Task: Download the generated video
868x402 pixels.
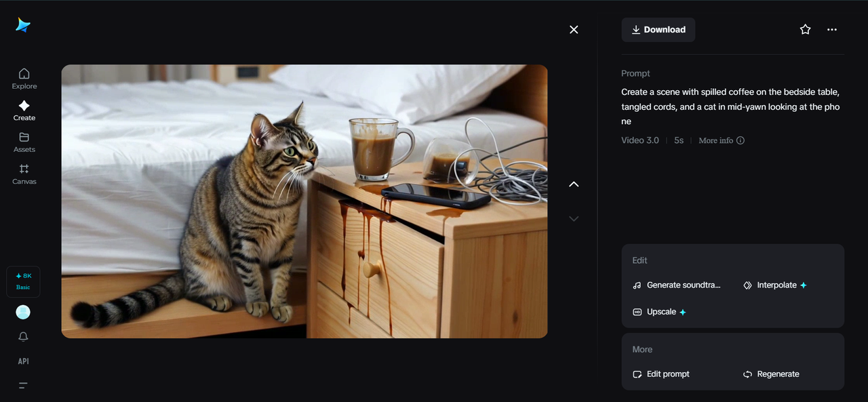Action: [x=658, y=30]
